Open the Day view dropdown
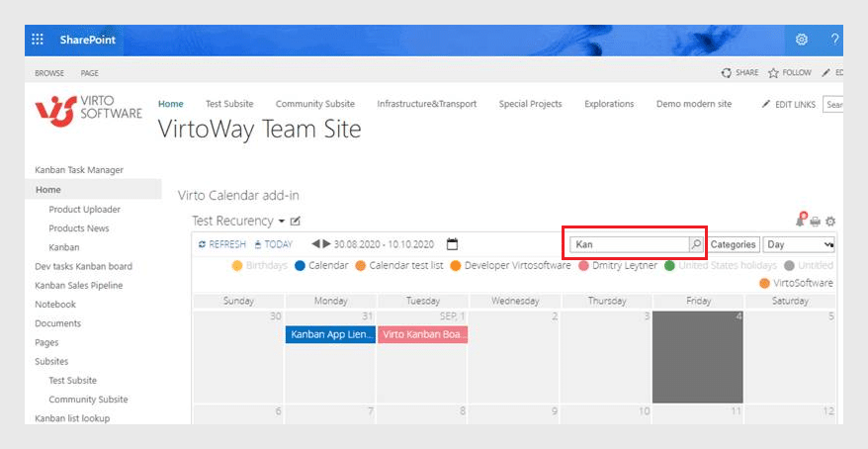 [798, 244]
